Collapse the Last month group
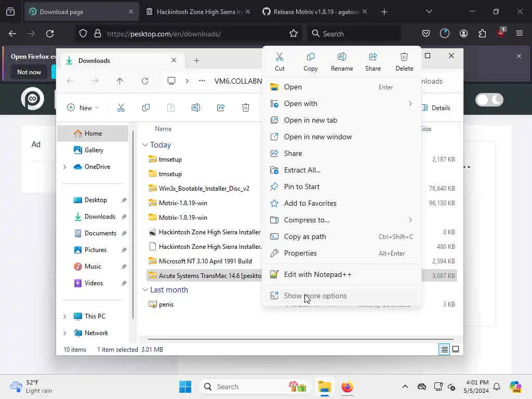Screen dimensions: 532x399 coord(145,290)
